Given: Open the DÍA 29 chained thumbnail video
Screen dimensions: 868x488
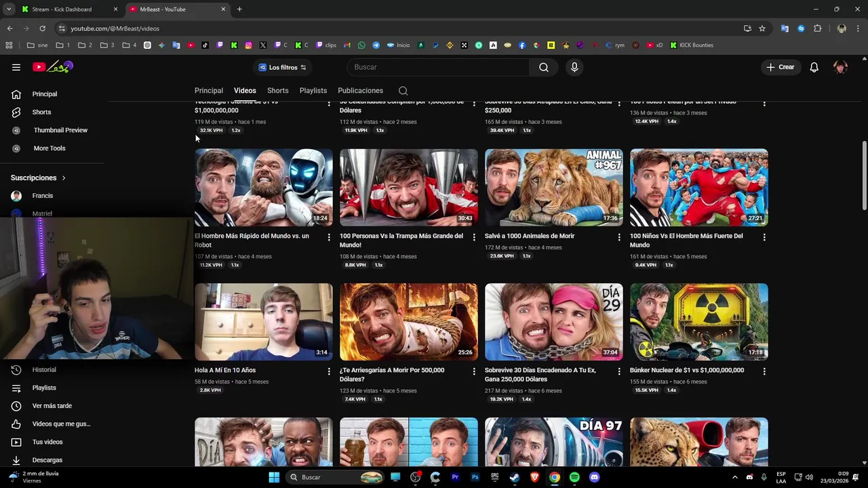Looking at the screenshot, I should tap(554, 322).
